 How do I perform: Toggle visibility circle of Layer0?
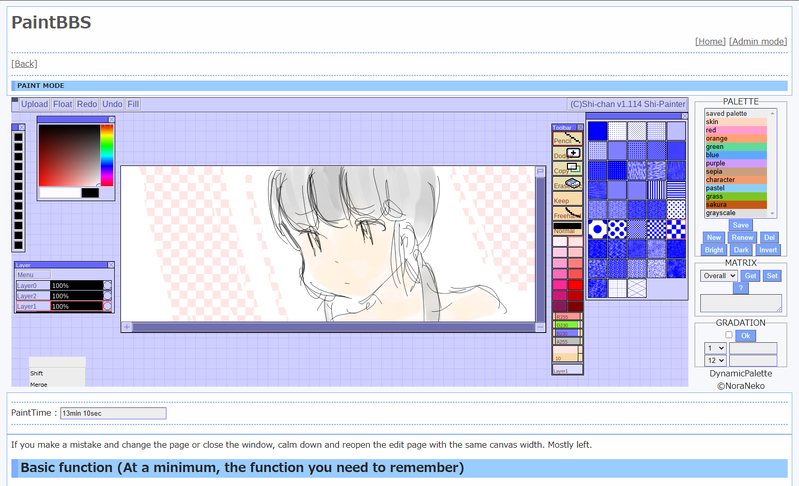click(x=108, y=285)
